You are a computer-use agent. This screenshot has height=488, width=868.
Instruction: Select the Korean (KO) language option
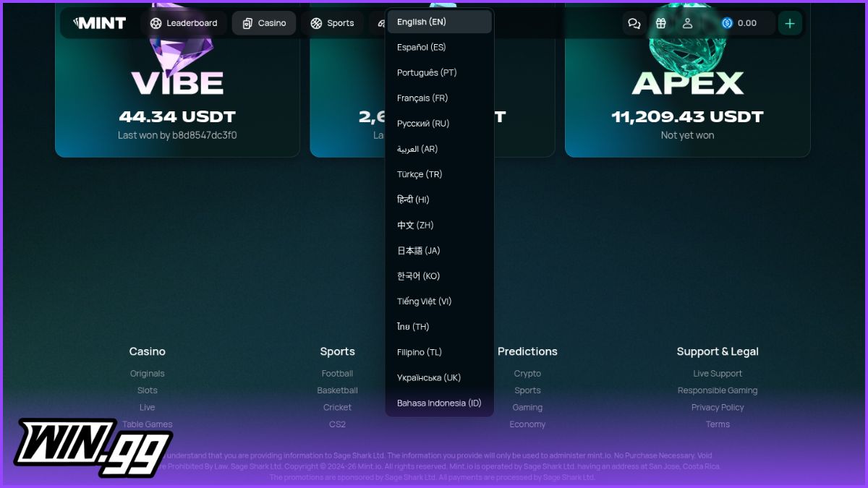point(440,276)
